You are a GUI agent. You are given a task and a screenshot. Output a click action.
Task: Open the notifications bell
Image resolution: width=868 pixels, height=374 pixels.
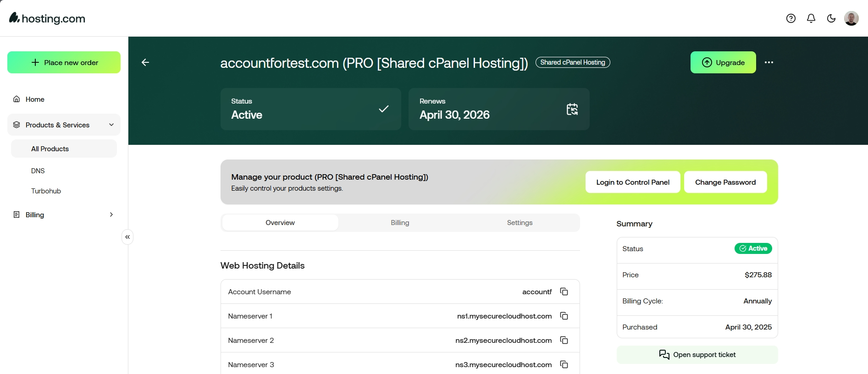coord(811,18)
